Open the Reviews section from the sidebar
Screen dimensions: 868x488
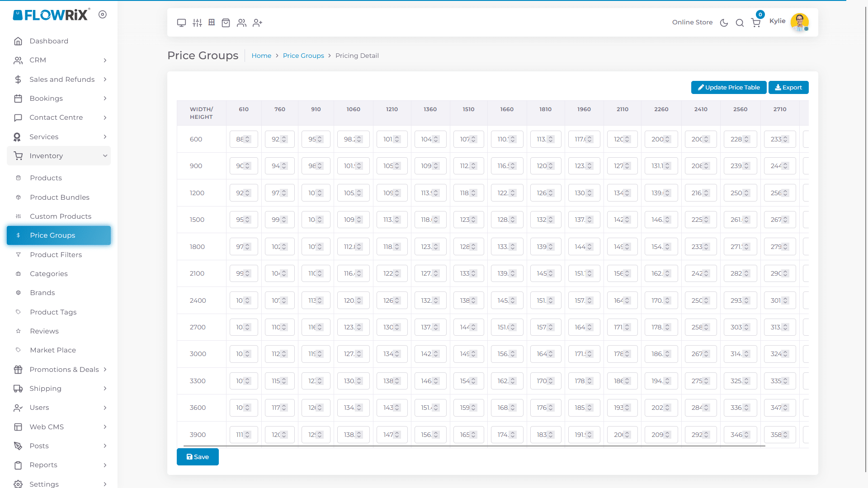point(44,331)
